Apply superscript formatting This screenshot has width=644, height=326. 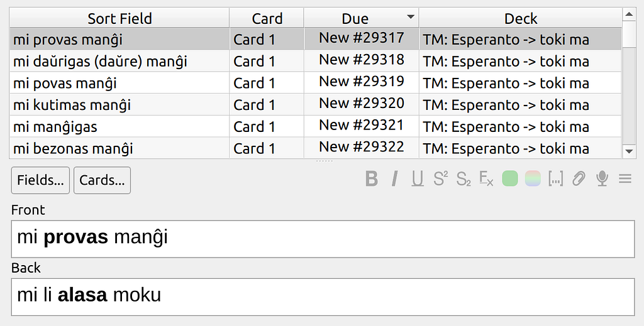pyautogui.click(x=440, y=179)
